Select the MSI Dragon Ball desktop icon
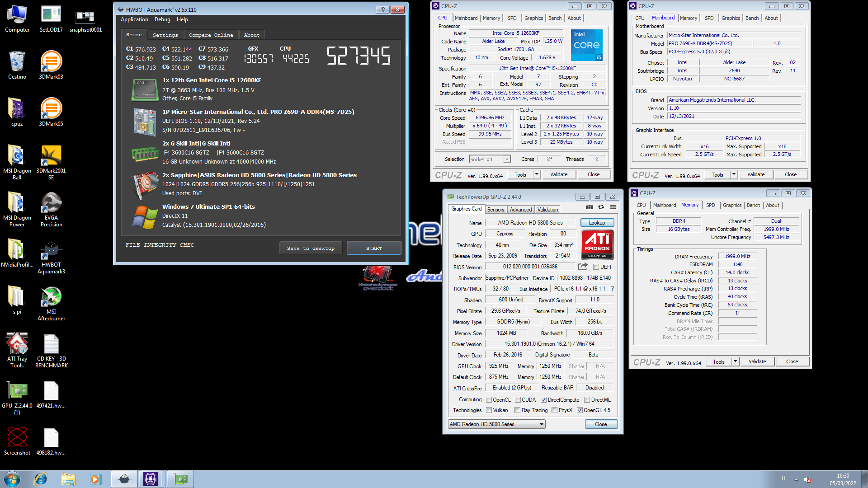The image size is (868, 488). tap(17, 163)
